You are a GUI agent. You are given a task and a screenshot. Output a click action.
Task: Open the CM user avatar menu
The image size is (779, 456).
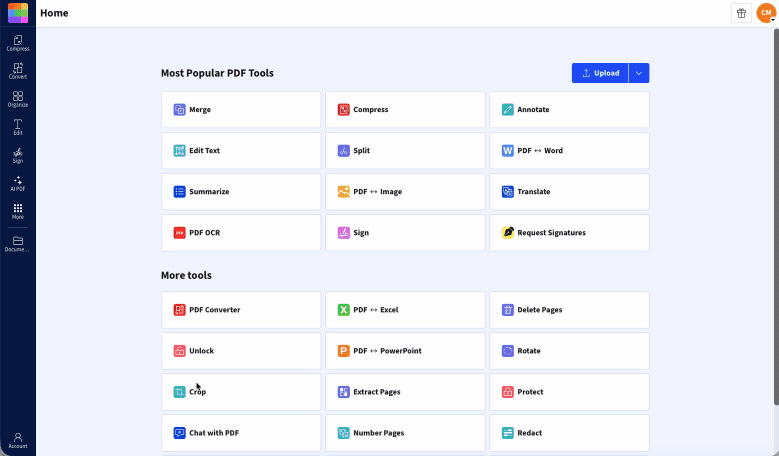(765, 13)
